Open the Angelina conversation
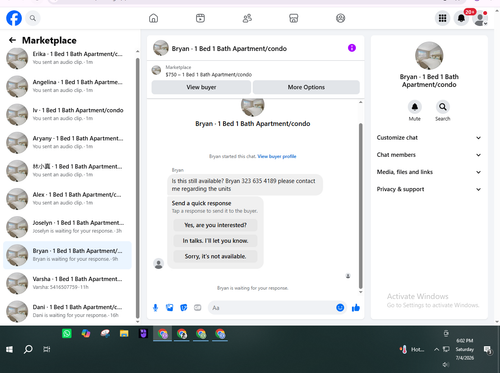Viewport: 500px width, 373px height. pyautogui.click(x=67, y=86)
